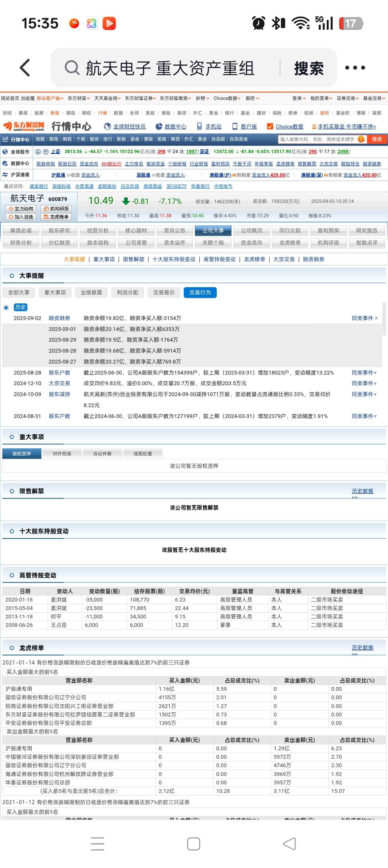
Task: Open 手机买基金 牛市赚不停 link
Action: [347, 127]
